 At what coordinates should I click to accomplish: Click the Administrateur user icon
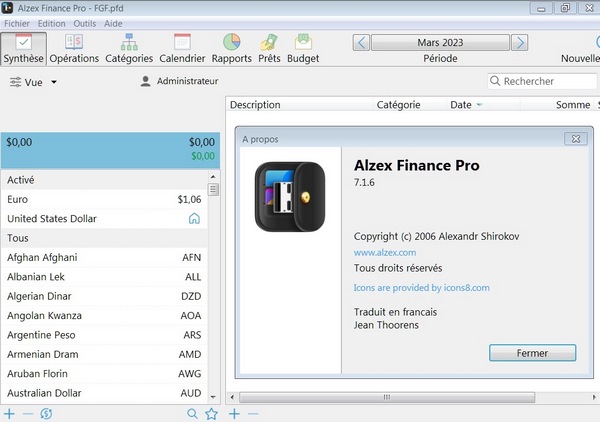pyautogui.click(x=145, y=81)
